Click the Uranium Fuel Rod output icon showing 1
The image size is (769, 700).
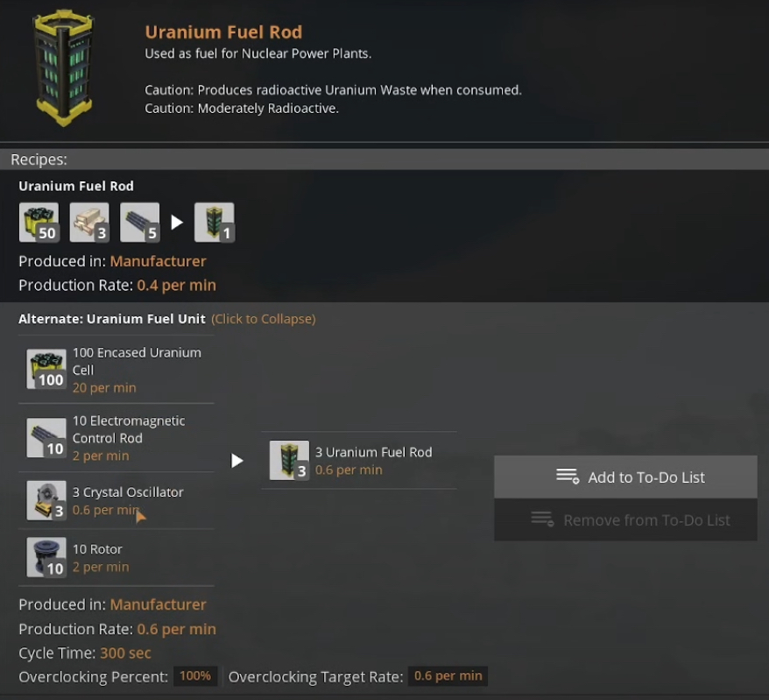click(x=215, y=223)
